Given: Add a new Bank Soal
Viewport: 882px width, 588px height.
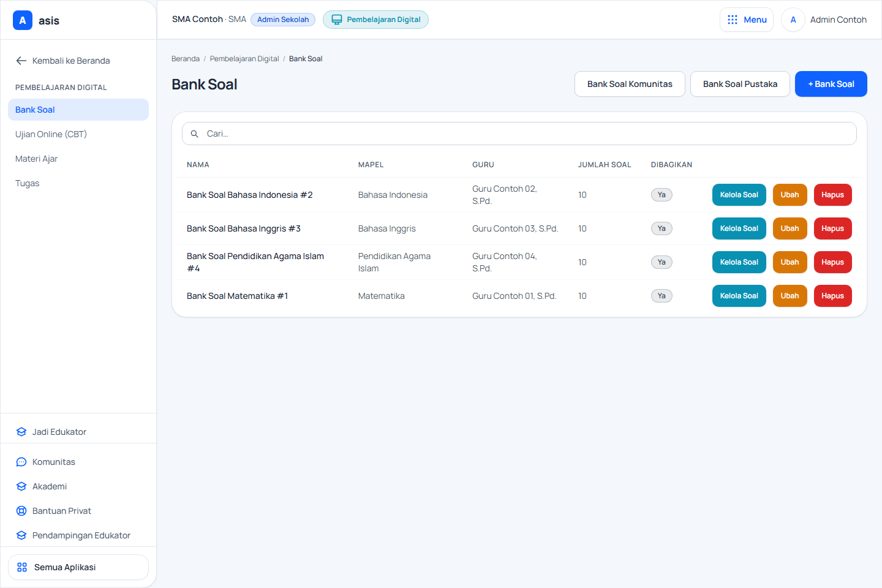Looking at the screenshot, I should [831, 84].
